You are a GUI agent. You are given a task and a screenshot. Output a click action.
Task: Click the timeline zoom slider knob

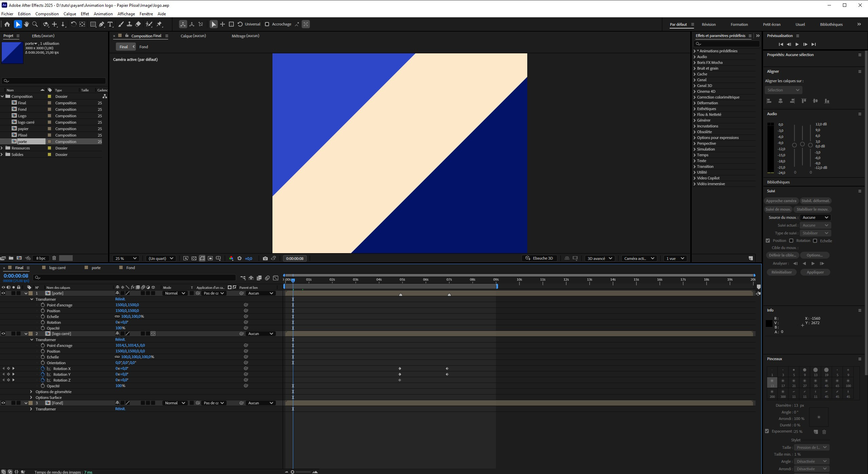coord(293,472)
